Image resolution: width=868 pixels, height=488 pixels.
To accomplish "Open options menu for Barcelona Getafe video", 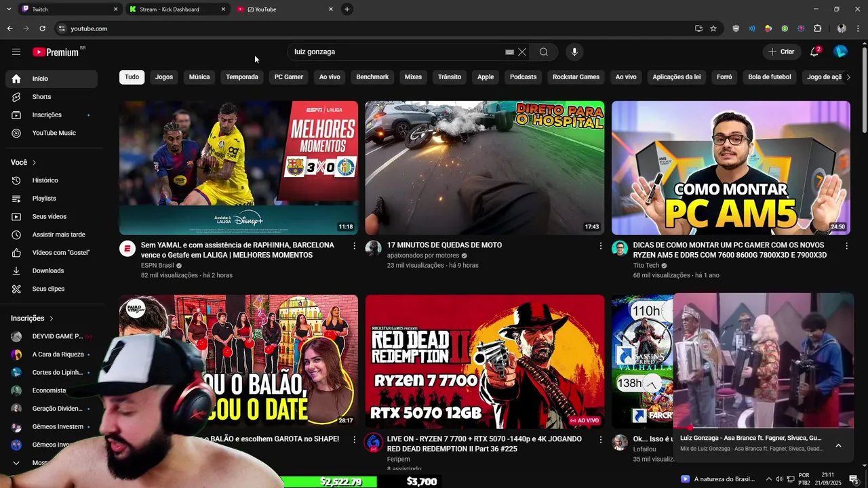I will [354, 246].
